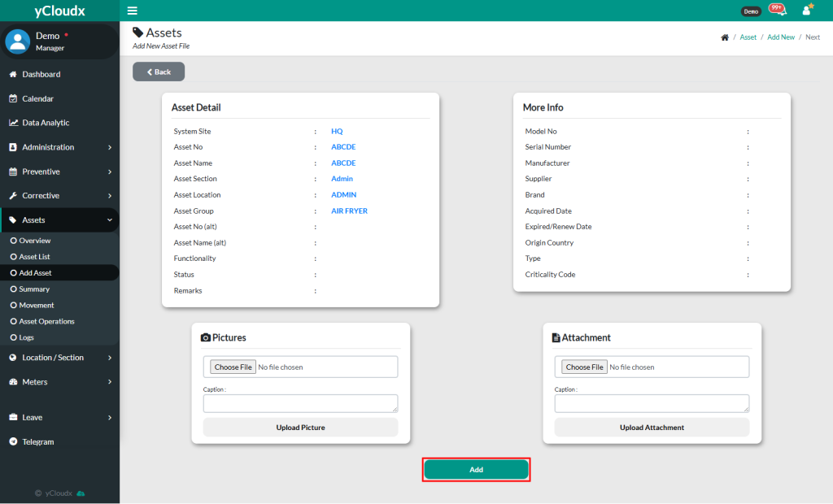Screen dimensions: 833x504
Task: Click the user profile icon in top-right
Action: click(807, 11)
